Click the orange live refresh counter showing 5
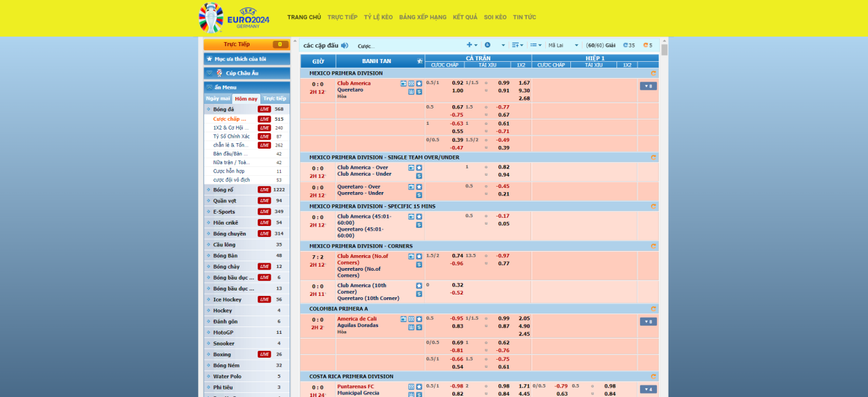868x397 pixels. (648, 45)
